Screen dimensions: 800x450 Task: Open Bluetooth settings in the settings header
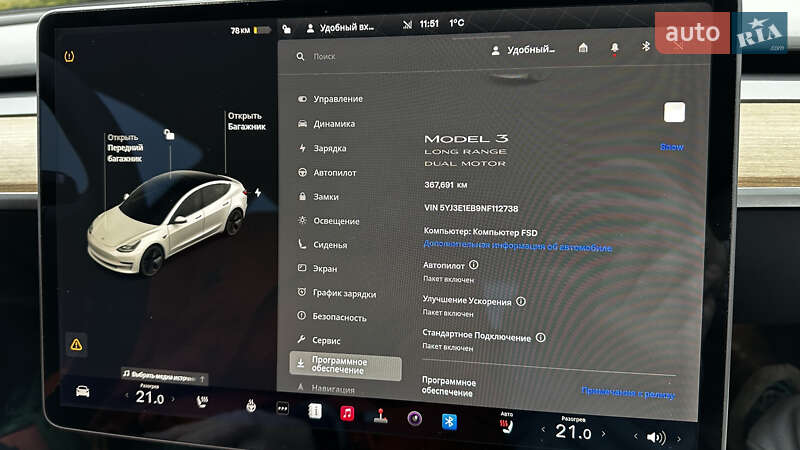tap(645, 46)
